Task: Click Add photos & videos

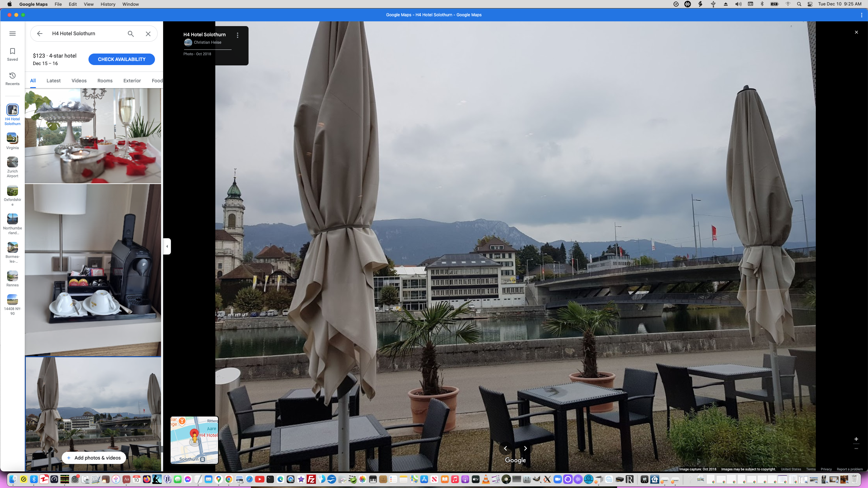Action: coord(94,458)
